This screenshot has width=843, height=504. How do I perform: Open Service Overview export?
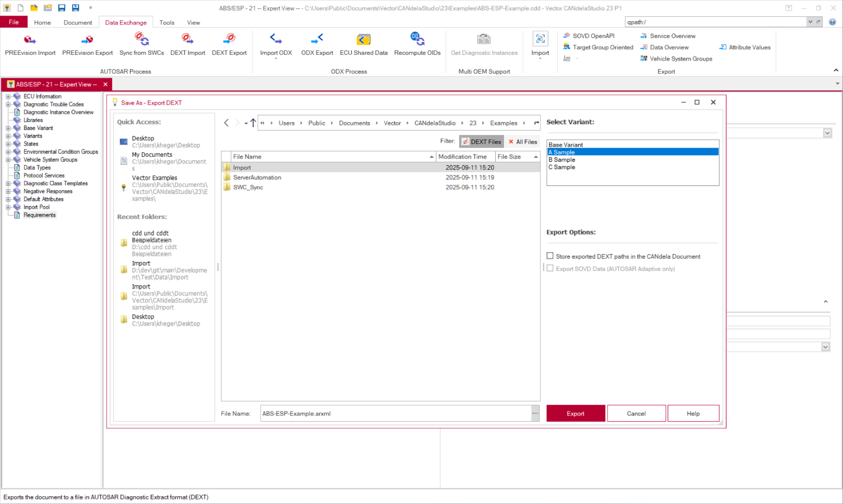(668, 36)
